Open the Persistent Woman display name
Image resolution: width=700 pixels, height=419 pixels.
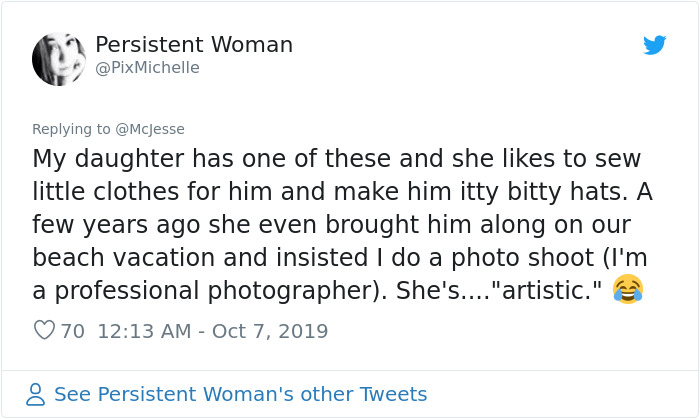click(193, 45)
